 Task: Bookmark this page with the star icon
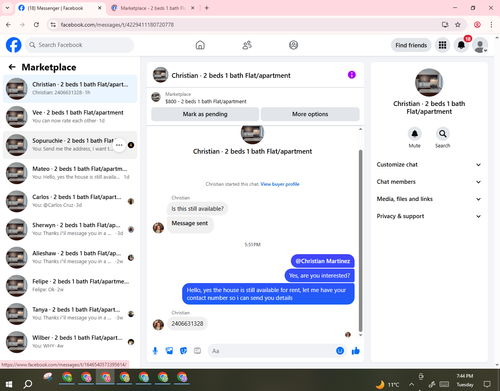point(458,25)
